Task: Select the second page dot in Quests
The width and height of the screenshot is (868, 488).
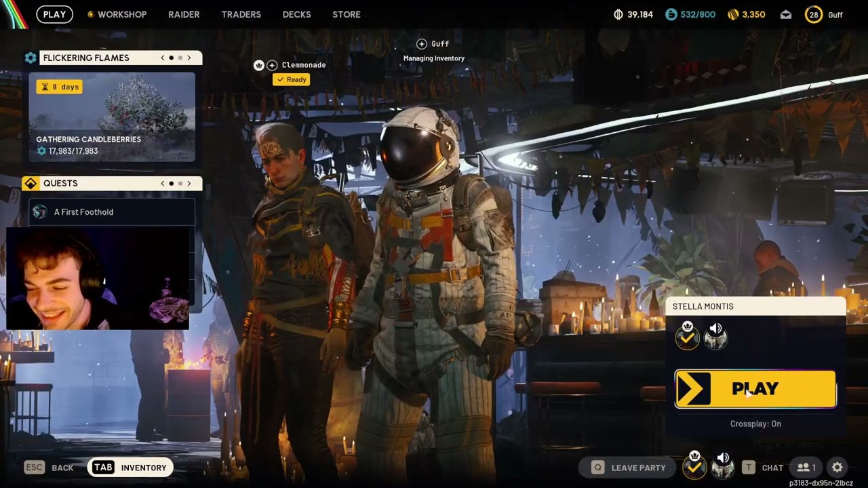Action: click(180, 183)
